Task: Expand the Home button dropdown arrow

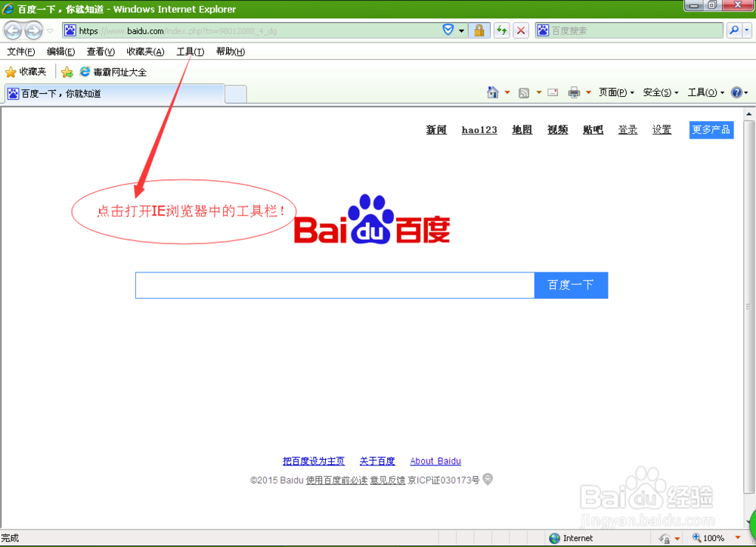Action: (507, 92)
